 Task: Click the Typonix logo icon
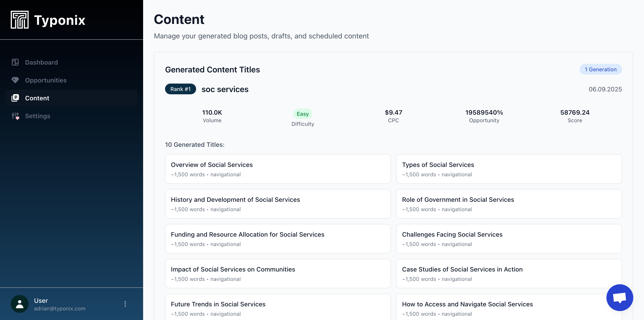tap(19, 20)
